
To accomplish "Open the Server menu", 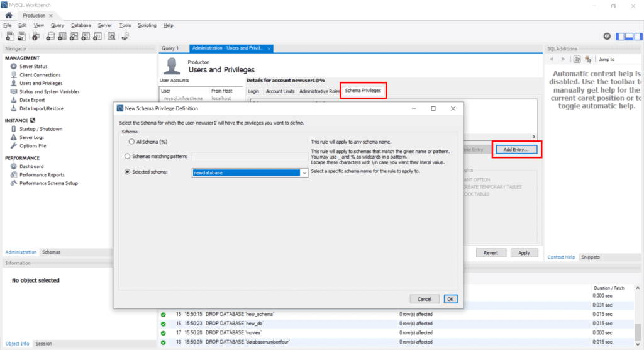I will pos(105,26).
